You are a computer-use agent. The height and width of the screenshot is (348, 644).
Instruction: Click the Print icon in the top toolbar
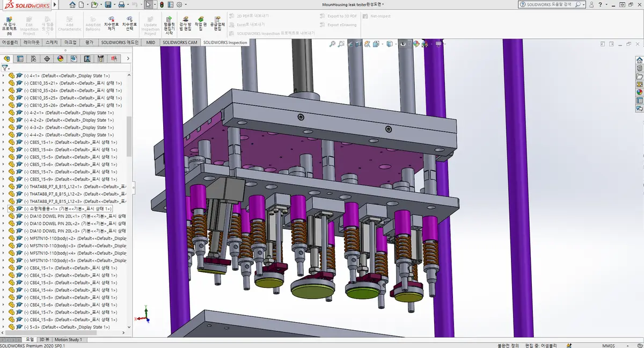pyautogui.click(x=121, y=5)
